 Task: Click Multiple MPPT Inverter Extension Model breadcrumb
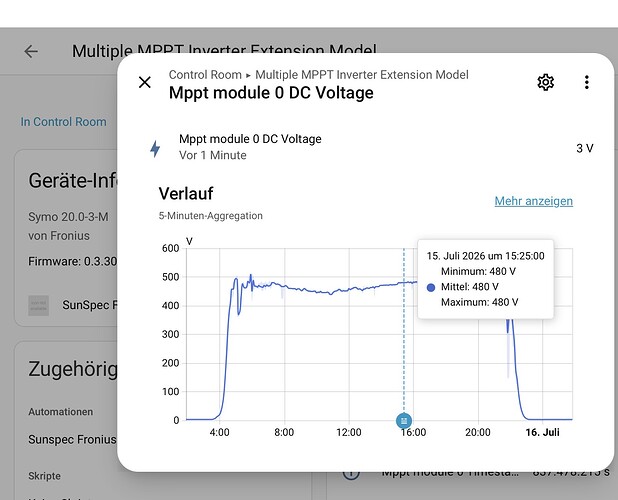(x=362, y=74)
